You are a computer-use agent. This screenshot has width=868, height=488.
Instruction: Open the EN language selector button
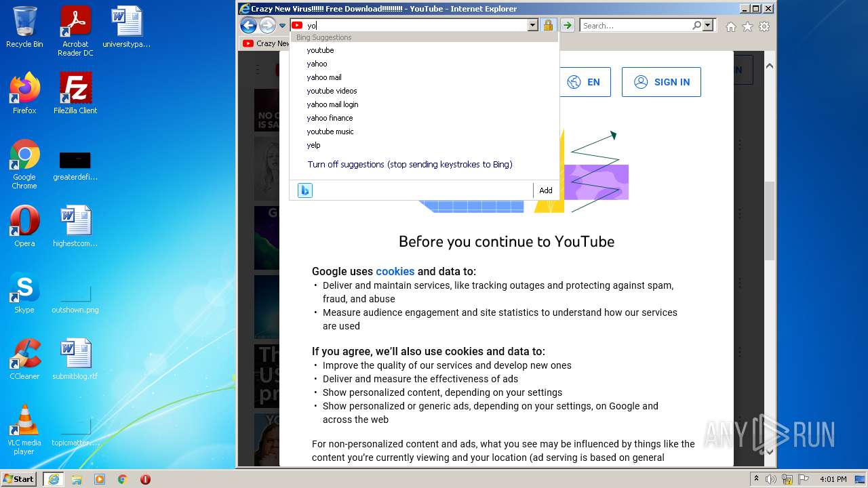585,82
